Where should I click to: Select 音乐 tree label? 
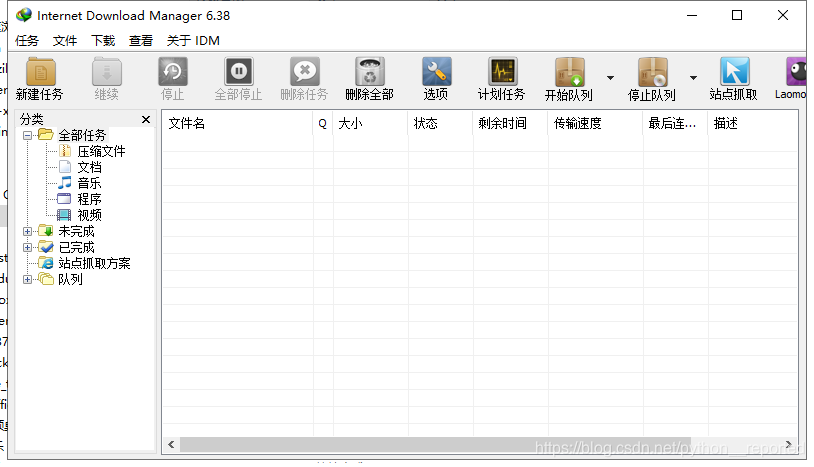89,183
